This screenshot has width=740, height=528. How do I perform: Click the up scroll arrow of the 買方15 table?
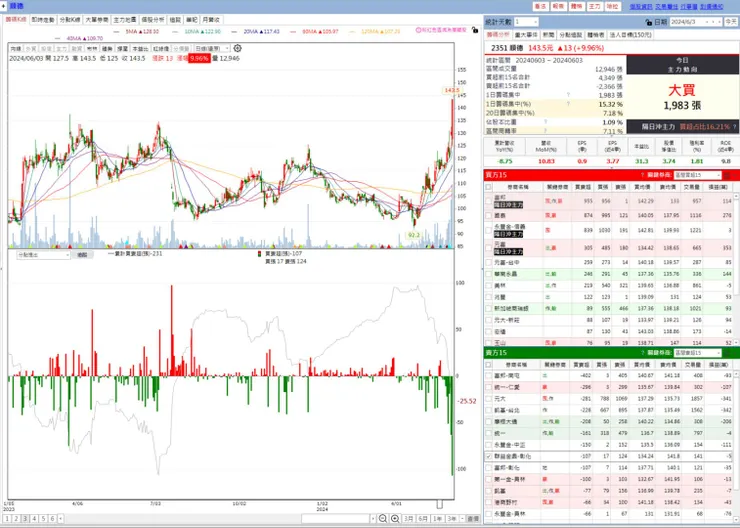(x=736, y=196)
